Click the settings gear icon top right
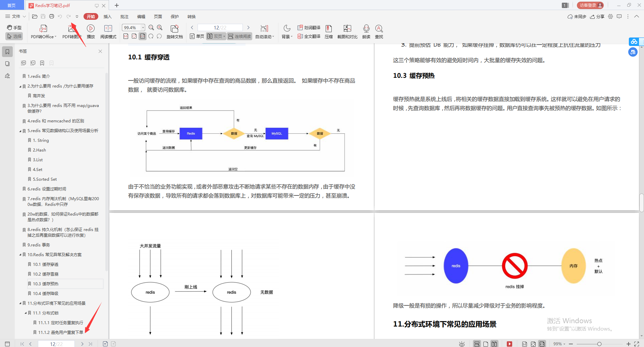 point(610,16)
